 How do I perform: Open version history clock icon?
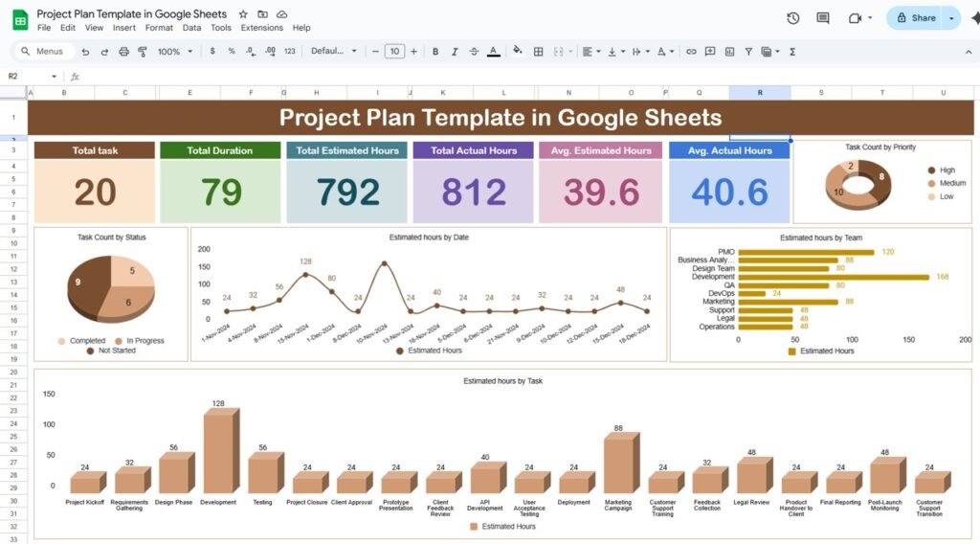(792, 18)
